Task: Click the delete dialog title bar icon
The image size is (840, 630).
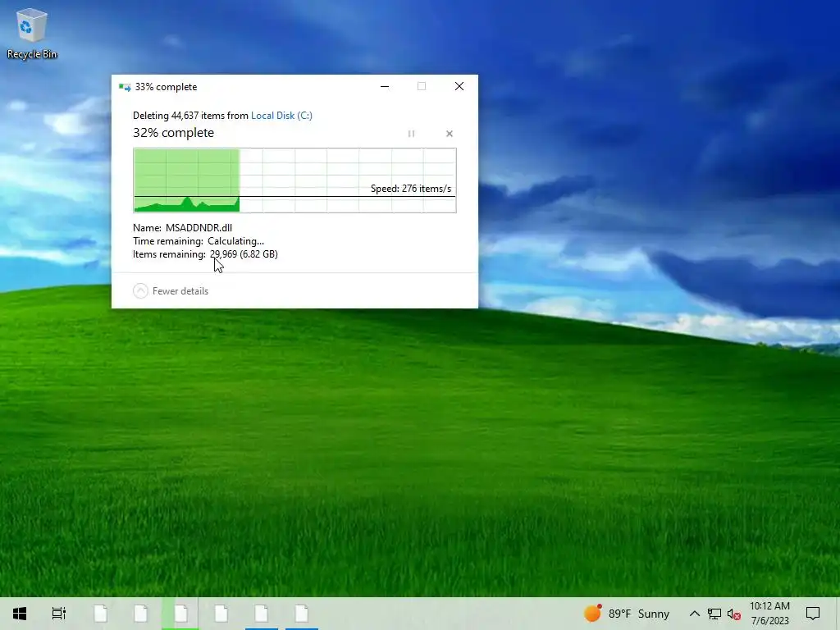Action: tap(125, 87)
